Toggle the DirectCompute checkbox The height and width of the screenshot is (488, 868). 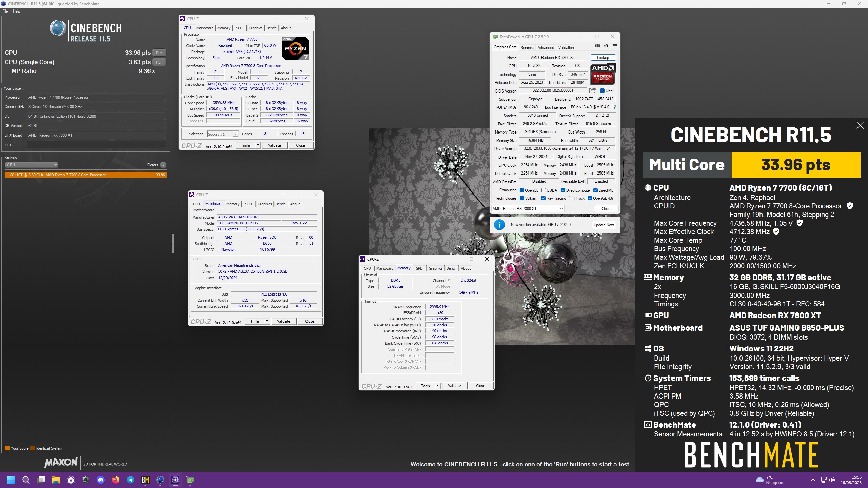pyautogui.click(x=563, y=190)
